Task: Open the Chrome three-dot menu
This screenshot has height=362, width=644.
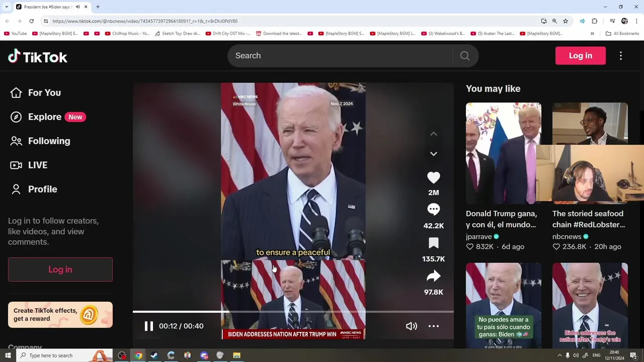Action: (x=637, y=21)
